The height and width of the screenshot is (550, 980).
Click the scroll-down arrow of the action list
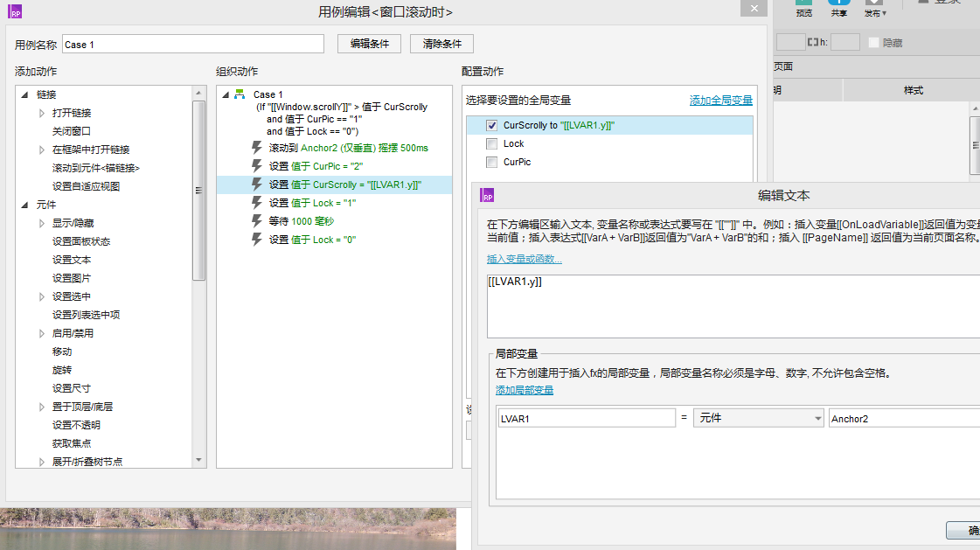pyautogui.click(x=198, y=461)
